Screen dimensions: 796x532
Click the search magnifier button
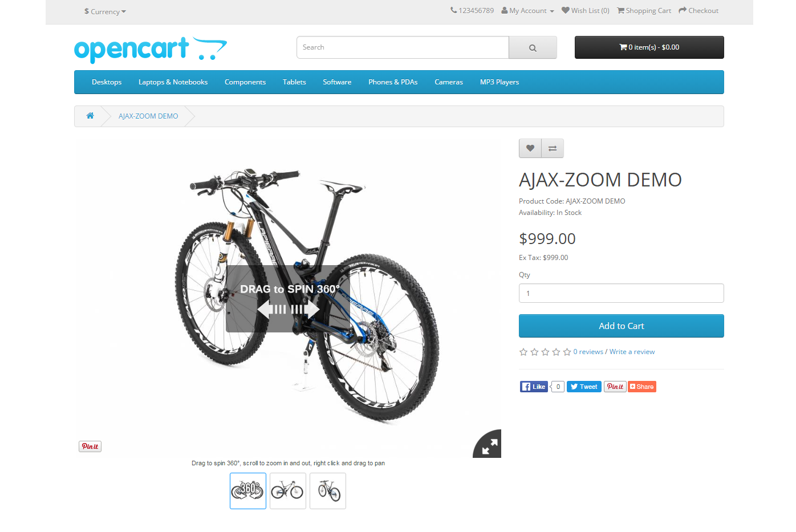(533, 48)
